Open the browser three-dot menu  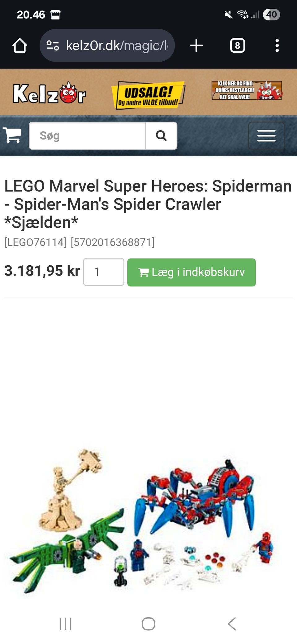click(277, 46)
